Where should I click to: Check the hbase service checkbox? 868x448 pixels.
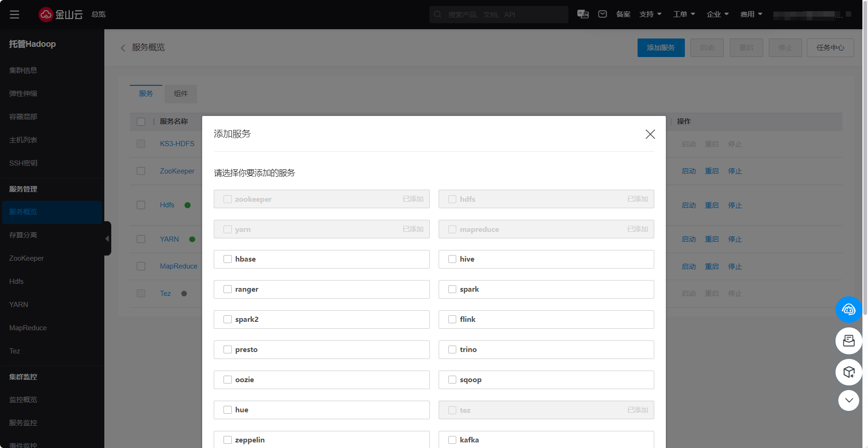point(228,259)
